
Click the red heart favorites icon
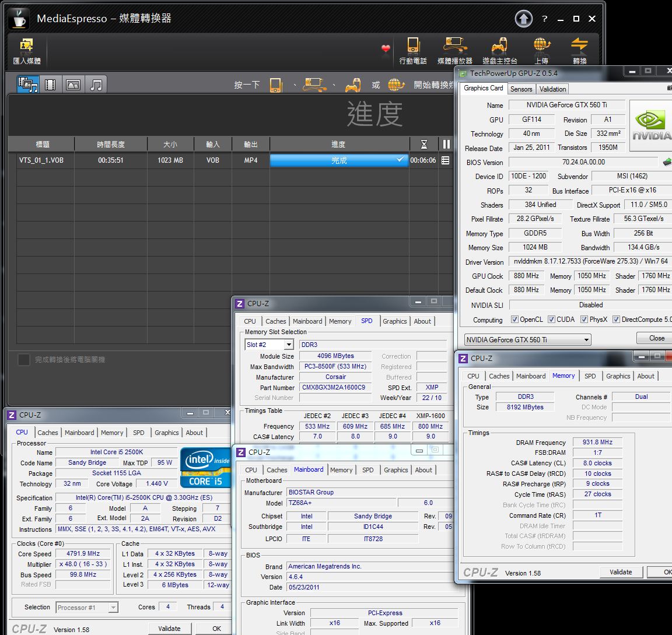pyautogui.click(x=386, y=48)
